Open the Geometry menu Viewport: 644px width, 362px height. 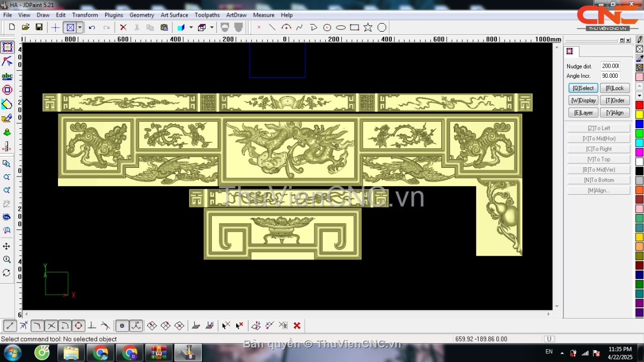coord(142,15)
